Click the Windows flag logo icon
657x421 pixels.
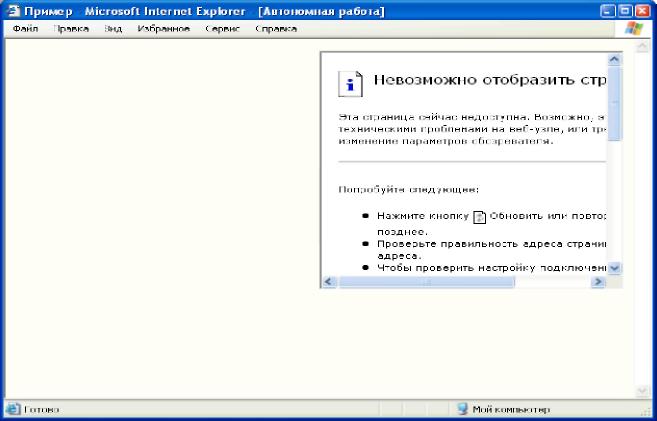tap(634, 29)
